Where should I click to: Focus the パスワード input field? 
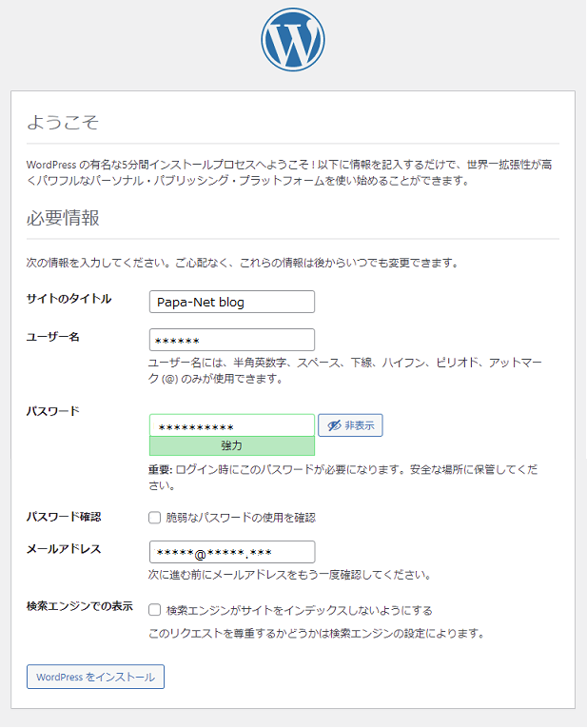pos(232,425)
